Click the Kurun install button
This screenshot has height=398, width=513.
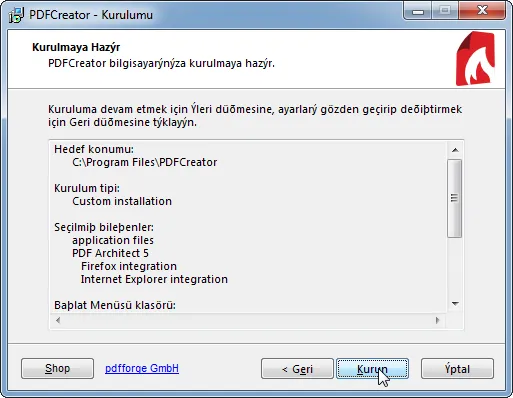click(372, 369)
